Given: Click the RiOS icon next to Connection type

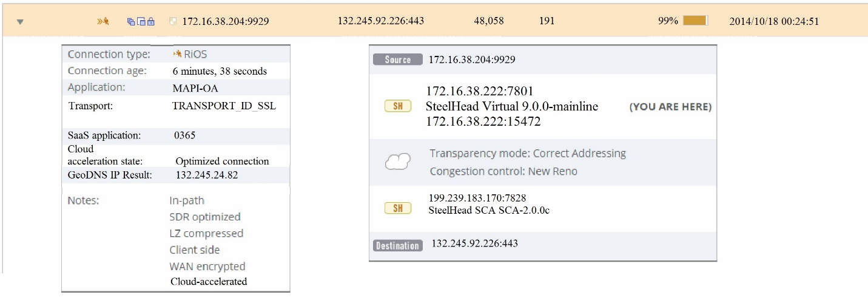Looking at the screenshot, I should 178,54.
